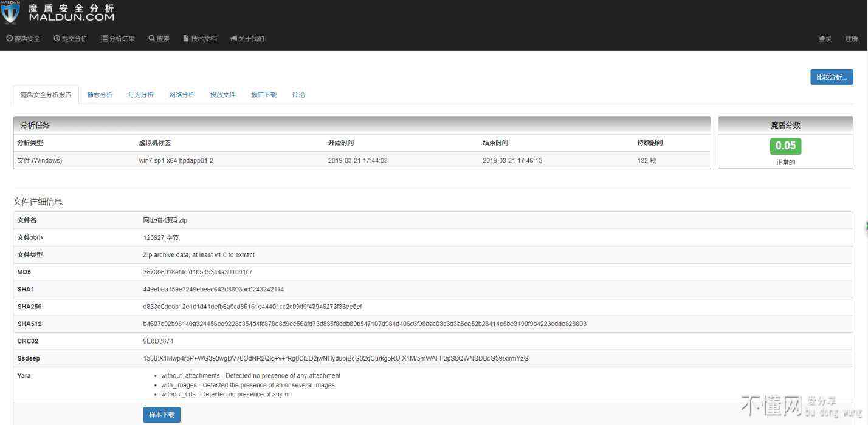Click the 登录 link
The width and height of the screenshot is (868, 425).
[x=825, y=39]
